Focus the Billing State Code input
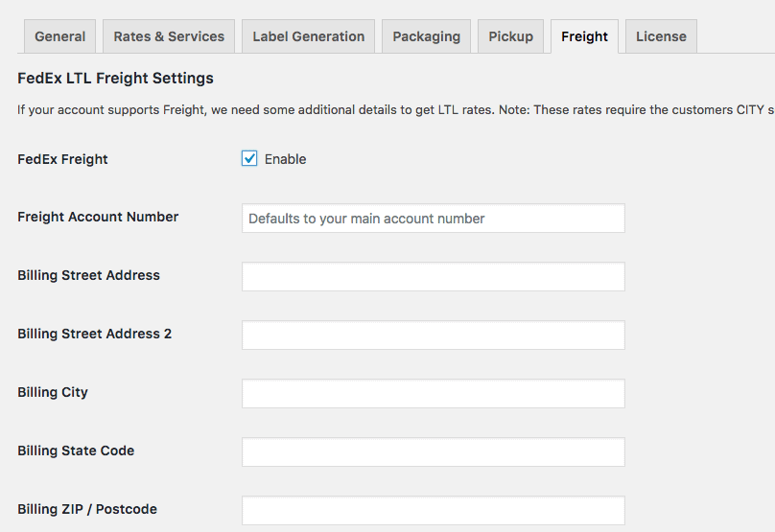This screenshot has height=532, width=775. pos(433,452)
